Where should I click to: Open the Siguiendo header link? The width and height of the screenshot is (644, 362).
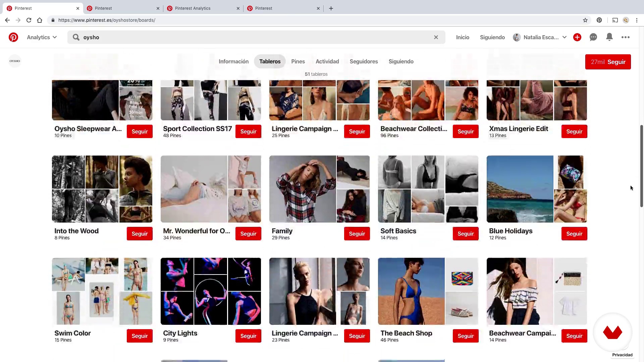(x=492, y=37)
